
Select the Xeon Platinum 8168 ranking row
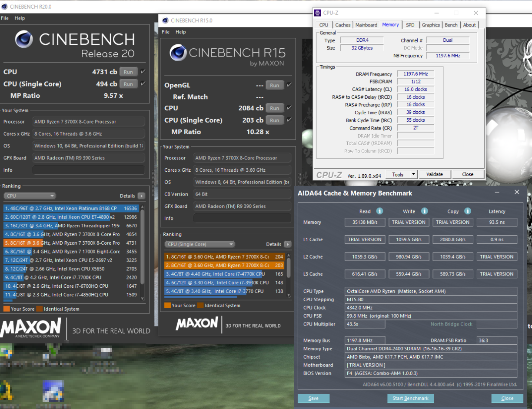[71, 208]
